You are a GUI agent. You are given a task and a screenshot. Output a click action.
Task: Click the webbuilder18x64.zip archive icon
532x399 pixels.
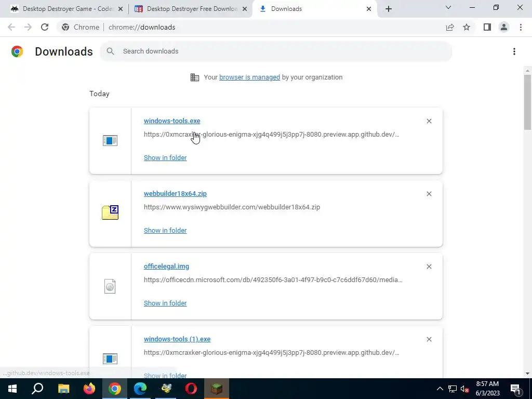(110, 212)
